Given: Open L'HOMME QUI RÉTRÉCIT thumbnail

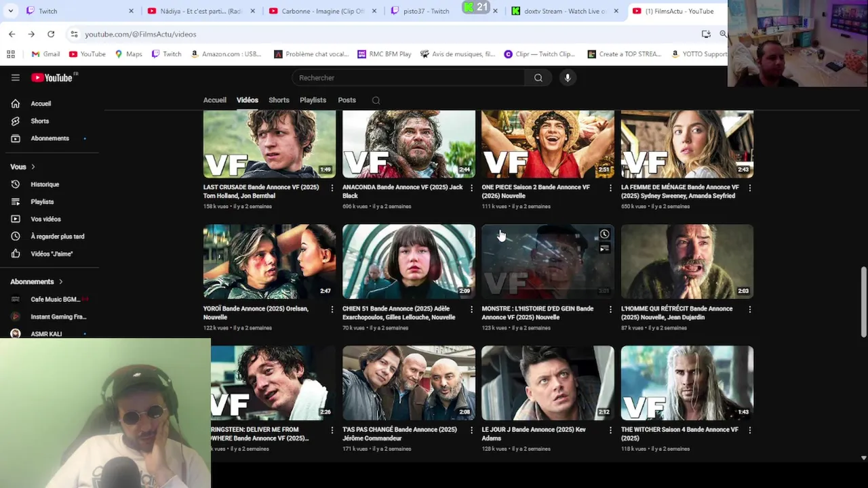Looking at the screenshot, I should pos(687,262).
